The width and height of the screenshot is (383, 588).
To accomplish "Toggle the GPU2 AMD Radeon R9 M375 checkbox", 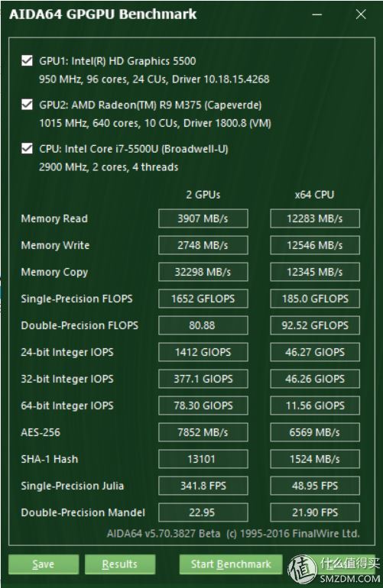I will tap(27, 105).
